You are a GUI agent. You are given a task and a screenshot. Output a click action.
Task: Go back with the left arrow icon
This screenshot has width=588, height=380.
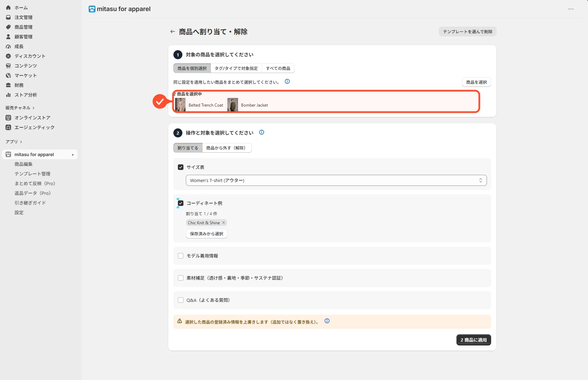[172, 31]
